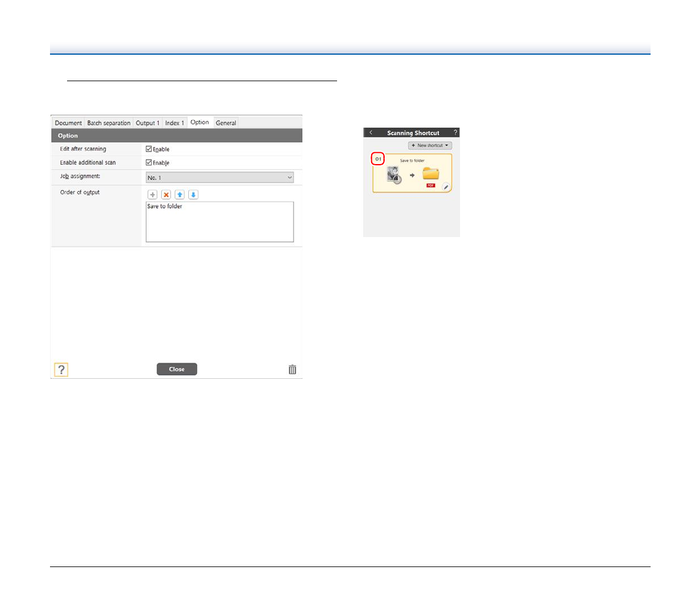Select the Output 1 tab

(148, 123)
